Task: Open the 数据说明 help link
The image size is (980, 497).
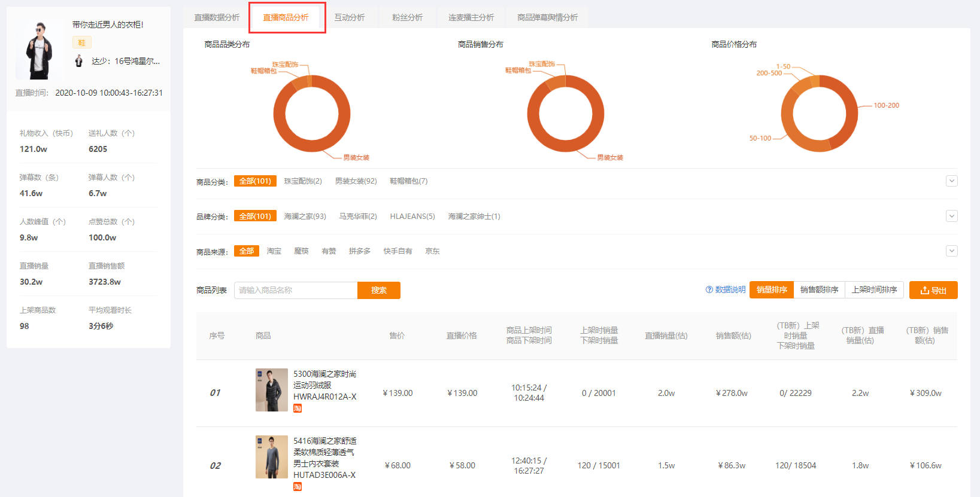Action: (x=726, y=289)
